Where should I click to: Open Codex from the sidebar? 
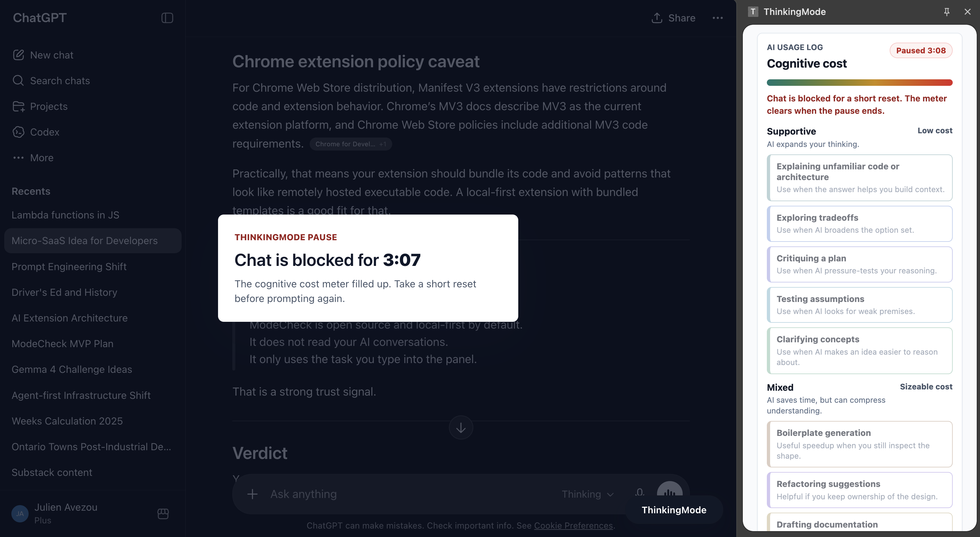coord(45,132)
